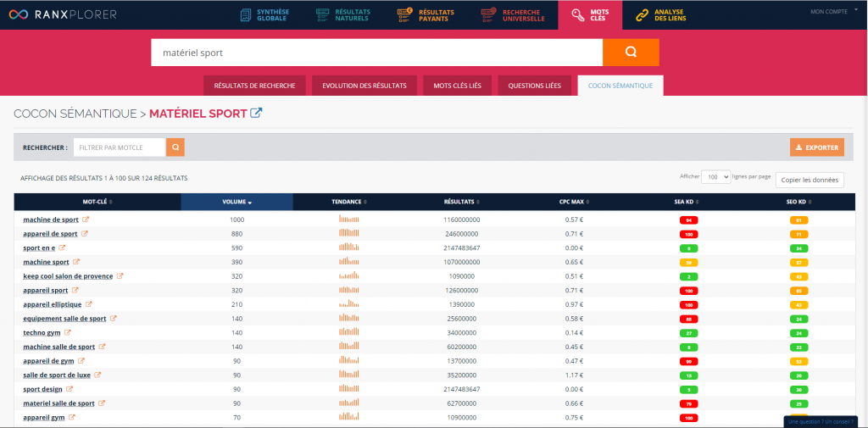Click the Exporter button
Viewport: 868px width, 428px height.
(x=817, y=147)
